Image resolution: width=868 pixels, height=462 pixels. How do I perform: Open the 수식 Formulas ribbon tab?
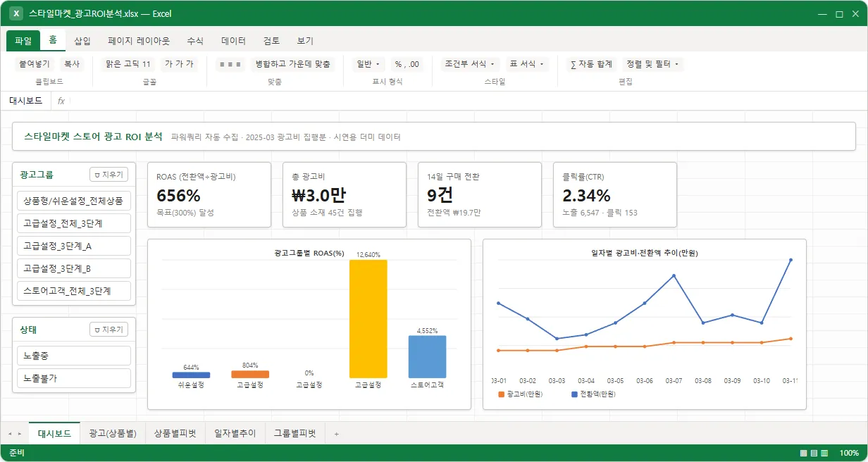click(195, 41)
